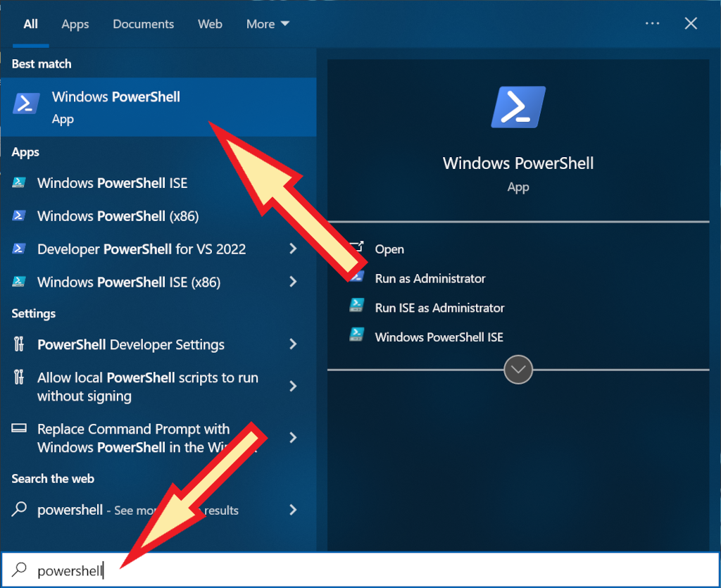The height and width of the screenshot is (588, 721).
Task: Select Developer PowerShell for VS 2022 result
Action: pos(142,249)
